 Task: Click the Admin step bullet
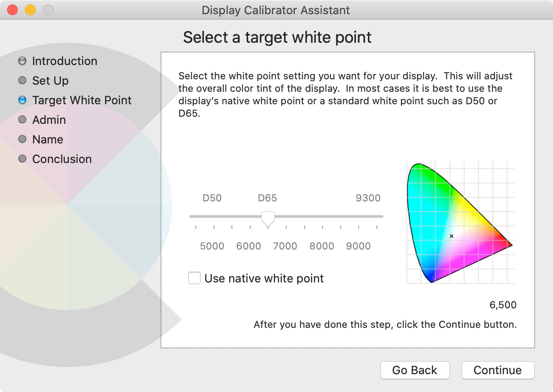click(x=22, y=120)
